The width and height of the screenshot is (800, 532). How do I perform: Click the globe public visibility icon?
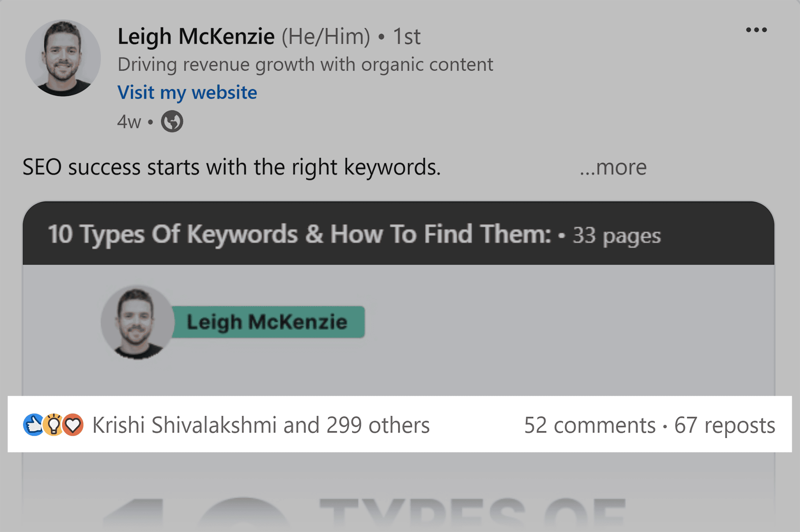pyautogui.click(x=172, y=122)
